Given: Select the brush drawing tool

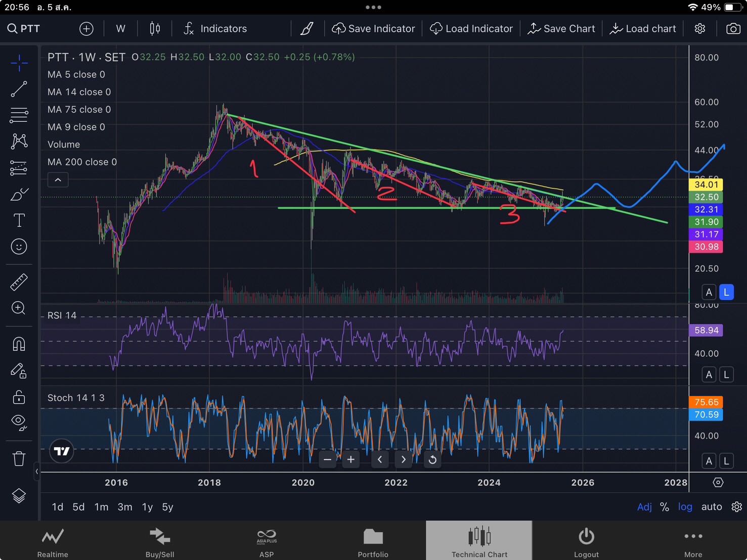Looking at the screenshot, I should coord(19,194).
